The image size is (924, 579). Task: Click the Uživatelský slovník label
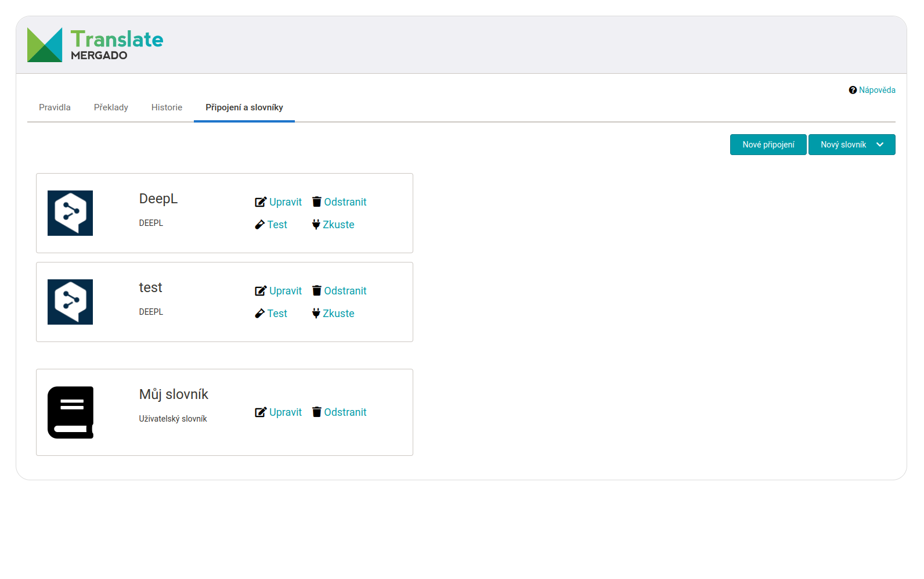(x=173, y=419)
